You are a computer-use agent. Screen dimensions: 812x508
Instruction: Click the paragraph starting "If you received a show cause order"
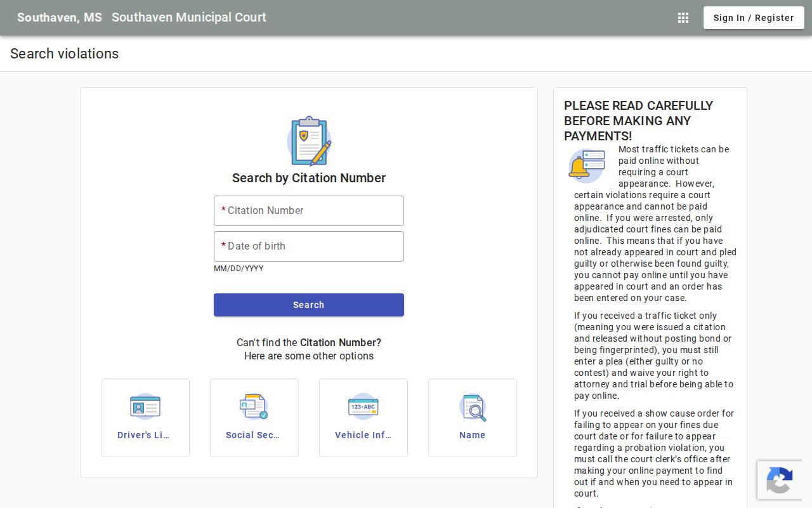(x=654, y=453)
